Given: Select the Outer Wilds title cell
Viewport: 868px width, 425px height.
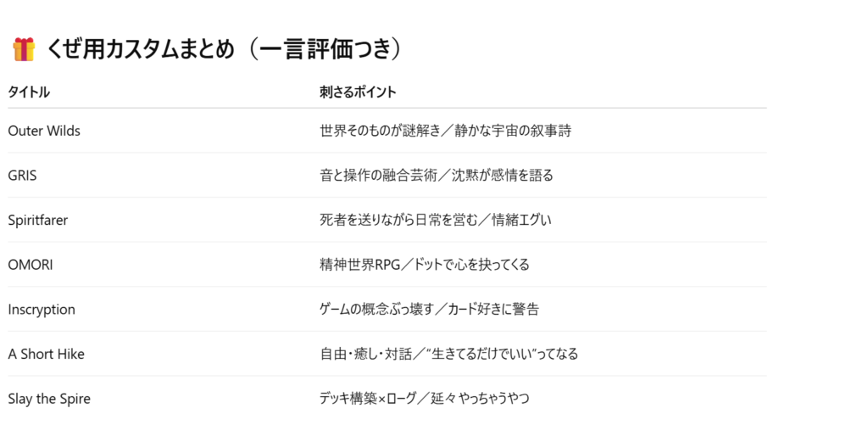Looking at the screenshot, I should (x=44, y=131).
